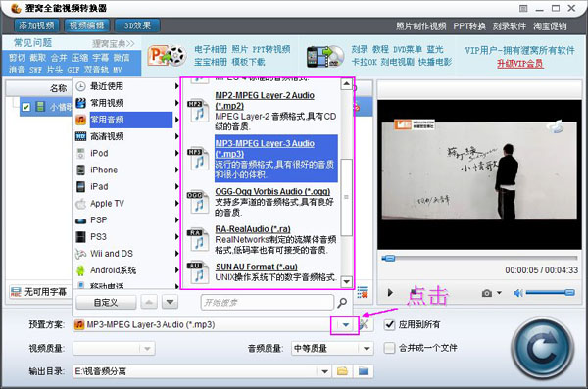Open the 音频质量 dropdown
This screenshot has height=389, width=588.
(367, 349)
